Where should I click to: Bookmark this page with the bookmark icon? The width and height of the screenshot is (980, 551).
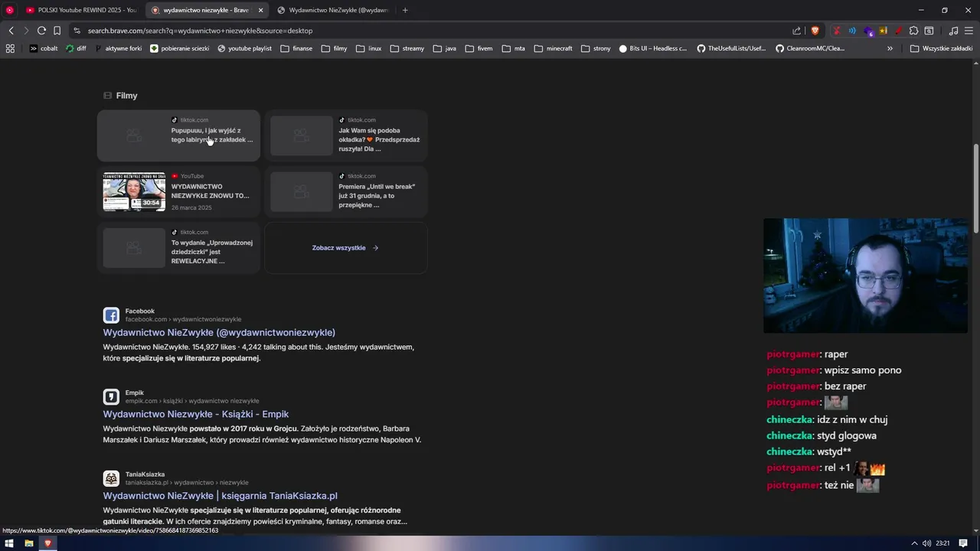(x=57, y=31)
